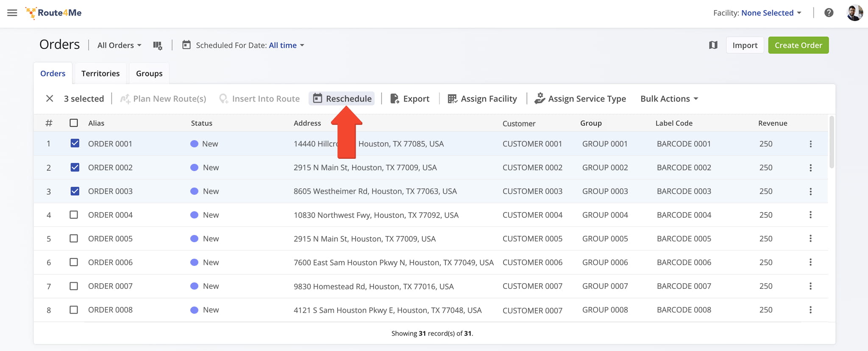Open the map view icon
The height and width of the screenshot is (351, 868).
click(713, 45)
